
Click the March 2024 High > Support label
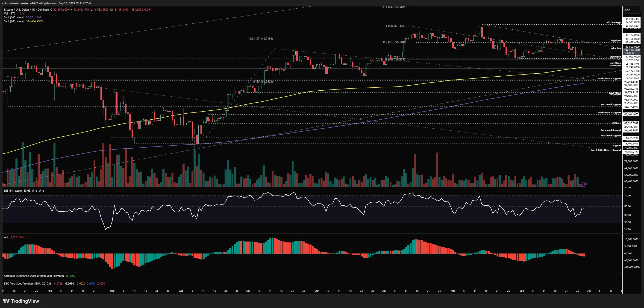tap(606, 150)
